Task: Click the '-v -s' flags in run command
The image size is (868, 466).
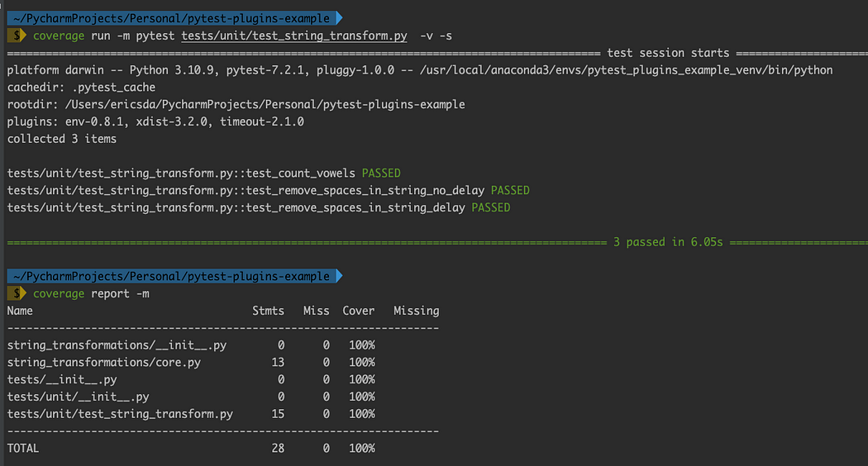Action: (x=436, y=36)
